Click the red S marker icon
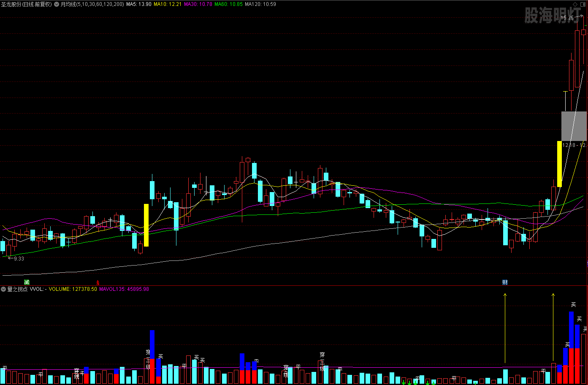 (x=98, y=282)
